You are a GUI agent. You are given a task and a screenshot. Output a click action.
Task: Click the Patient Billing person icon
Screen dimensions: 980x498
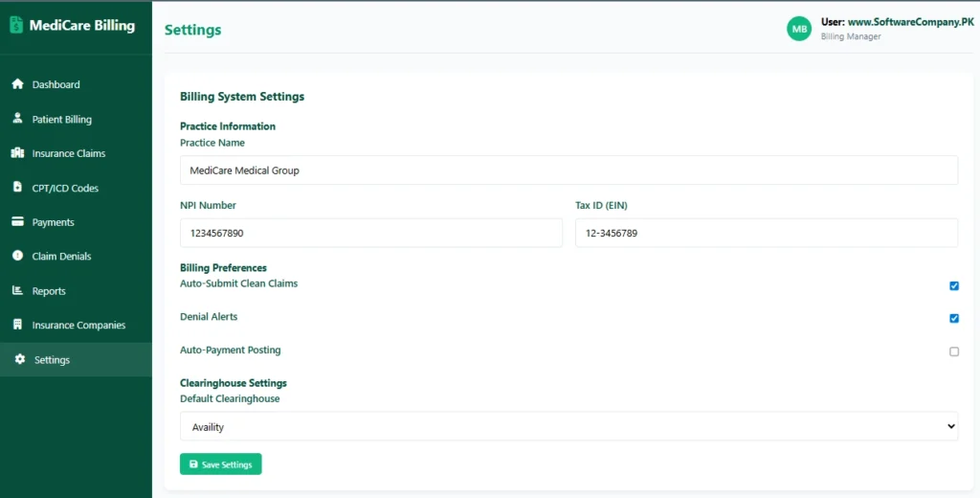(17, 119)
